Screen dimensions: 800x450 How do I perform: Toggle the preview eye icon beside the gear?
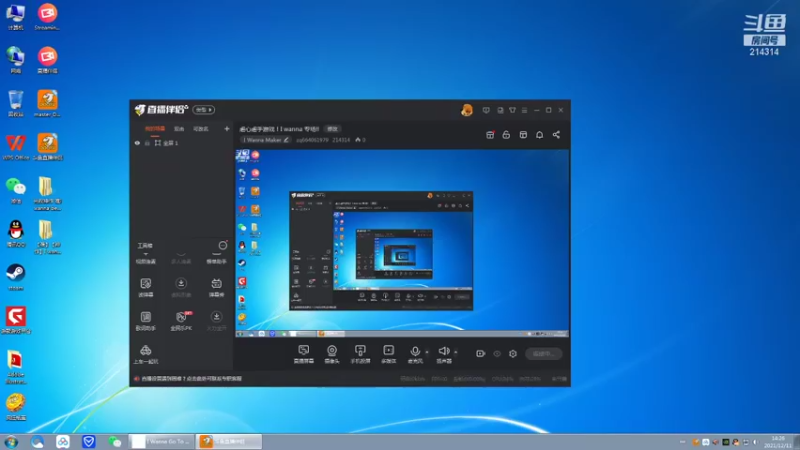tap(497, 354)
